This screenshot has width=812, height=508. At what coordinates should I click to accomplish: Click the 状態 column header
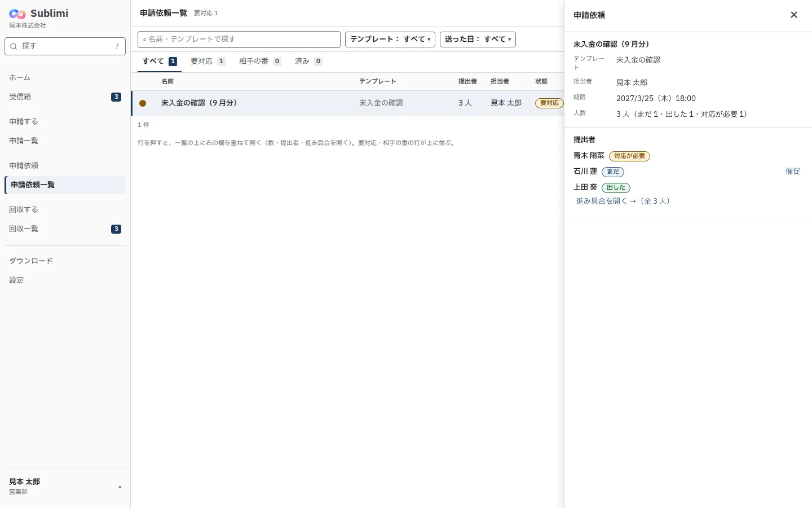541,82
